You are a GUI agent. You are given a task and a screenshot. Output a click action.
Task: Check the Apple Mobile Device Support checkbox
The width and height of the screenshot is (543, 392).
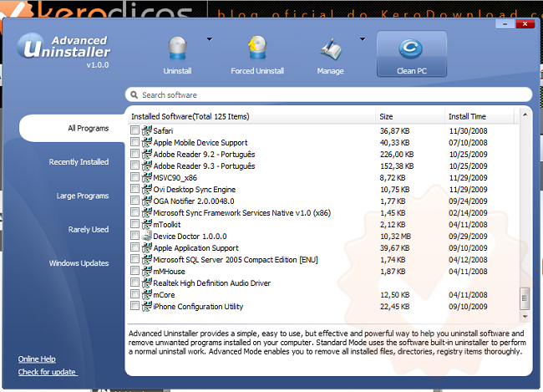[134, 142]
